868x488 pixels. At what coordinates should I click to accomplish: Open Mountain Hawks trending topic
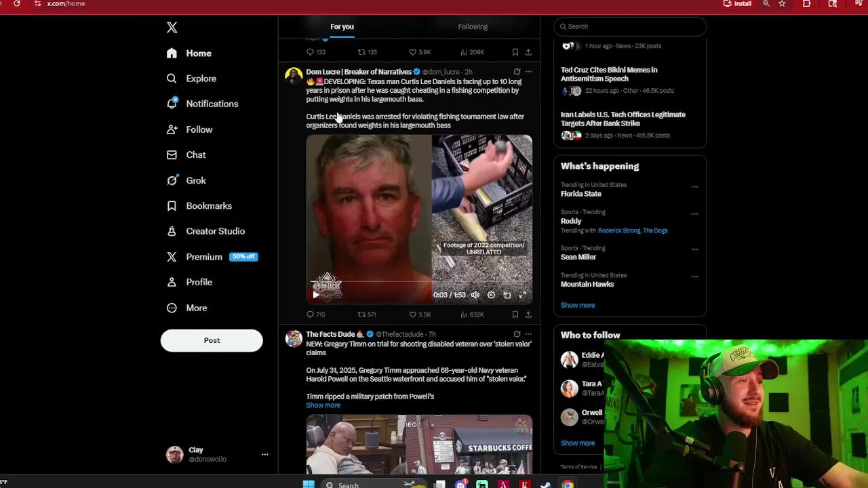587,284
